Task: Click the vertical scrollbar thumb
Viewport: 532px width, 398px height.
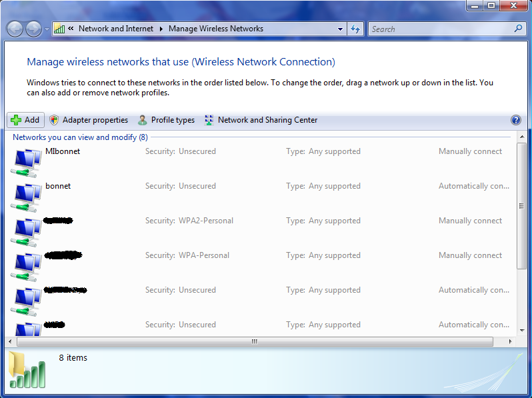Action: [x=522, y=206]
